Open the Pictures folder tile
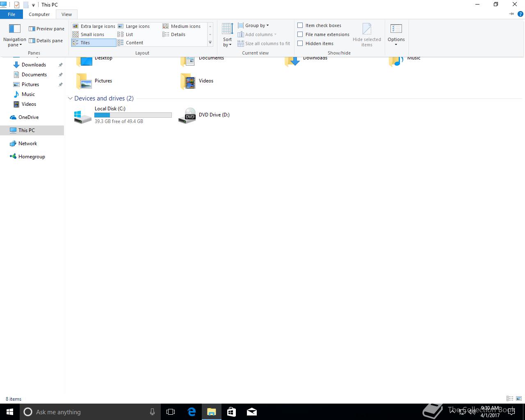Image resolution: width=525 pixels, height=420 pixels. (x=95, y=81)
